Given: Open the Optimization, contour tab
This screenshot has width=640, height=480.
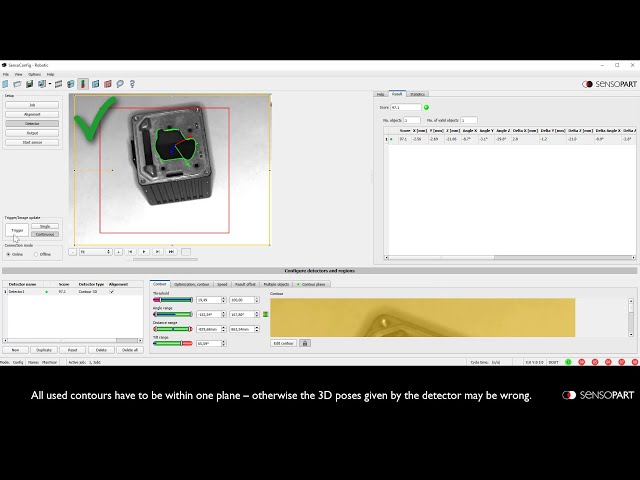Looking at the screenshot, I should (191, 284).
